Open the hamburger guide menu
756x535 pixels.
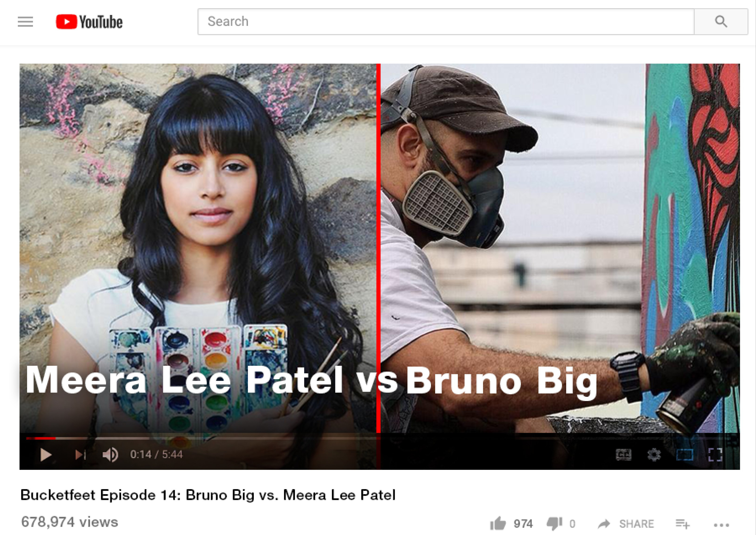tap(25, 22)
